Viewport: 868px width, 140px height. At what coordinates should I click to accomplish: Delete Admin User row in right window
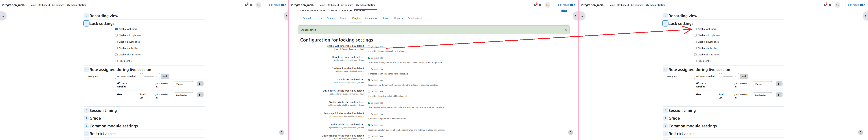click(x=779, y=95)
